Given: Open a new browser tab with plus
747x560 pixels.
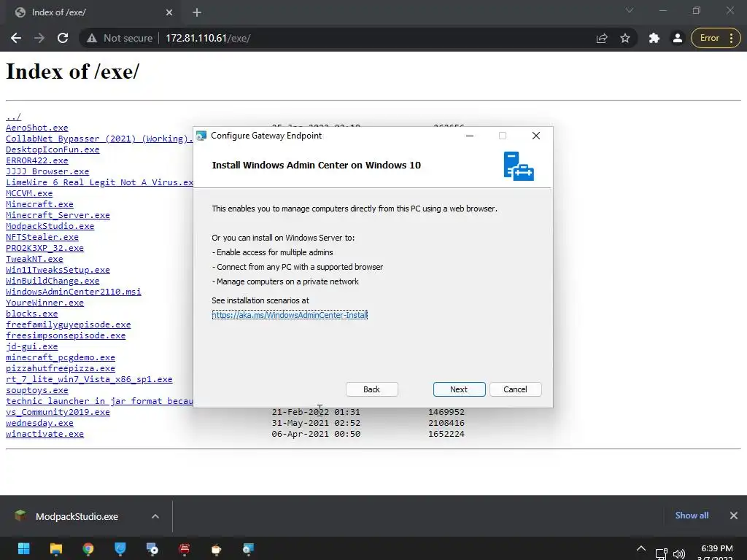Looking at the screenshot, I should pyautogui.click(x=197, y=12).
